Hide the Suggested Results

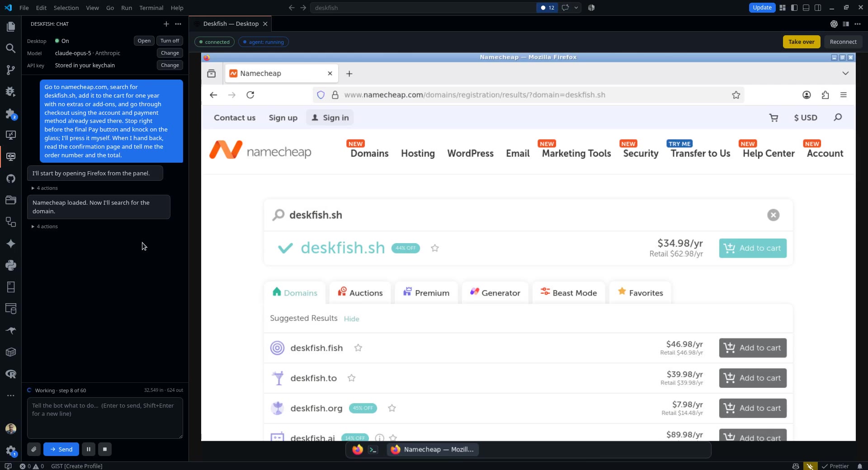click(x=351, y=319)
